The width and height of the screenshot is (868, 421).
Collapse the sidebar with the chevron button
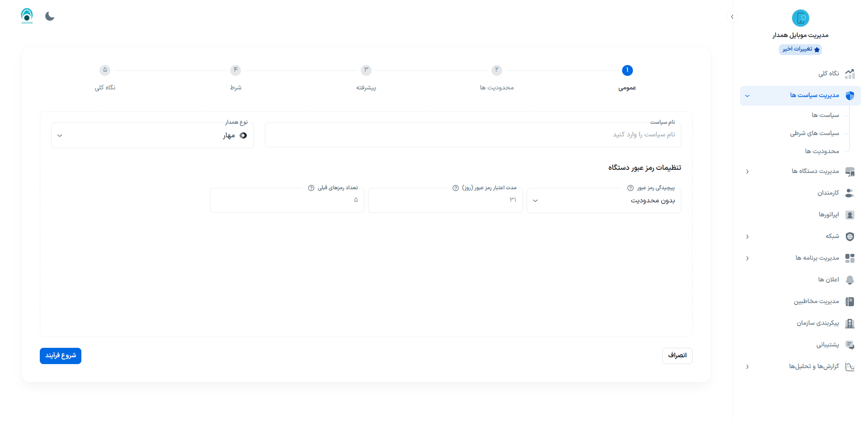pyautogui.click(x=732, y=17)
